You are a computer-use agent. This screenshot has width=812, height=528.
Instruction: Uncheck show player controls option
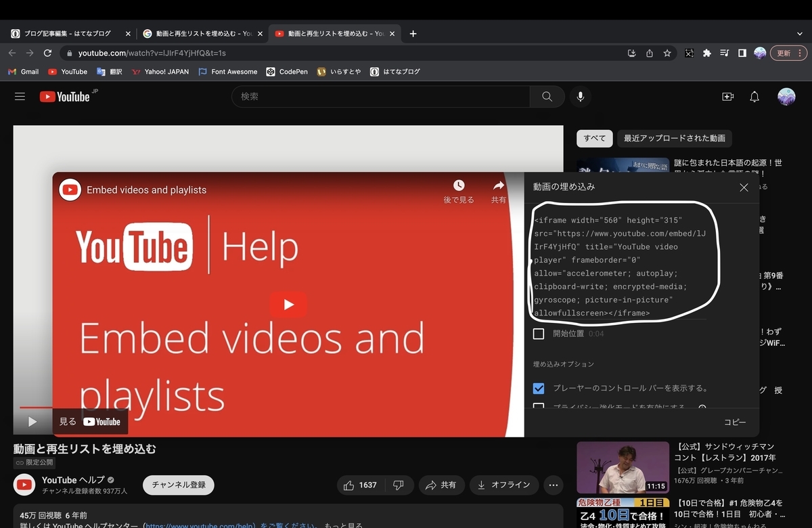tap(539, 389)
